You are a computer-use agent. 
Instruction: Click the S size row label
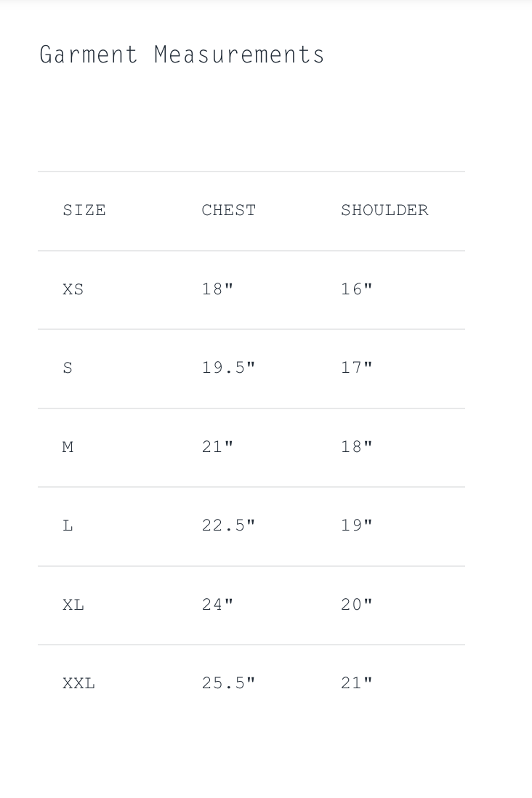[68, 368]
